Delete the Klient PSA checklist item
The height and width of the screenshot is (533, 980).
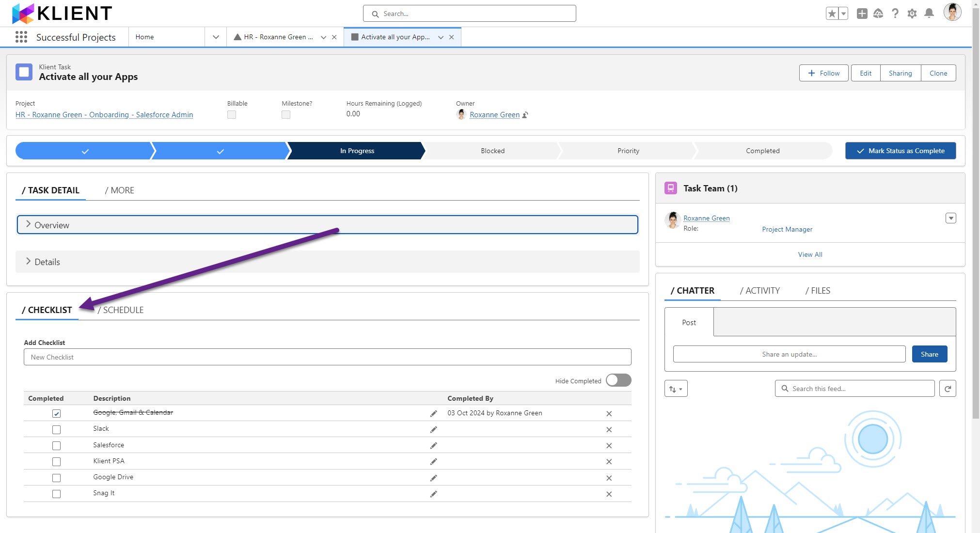click(x=609, y=462)
